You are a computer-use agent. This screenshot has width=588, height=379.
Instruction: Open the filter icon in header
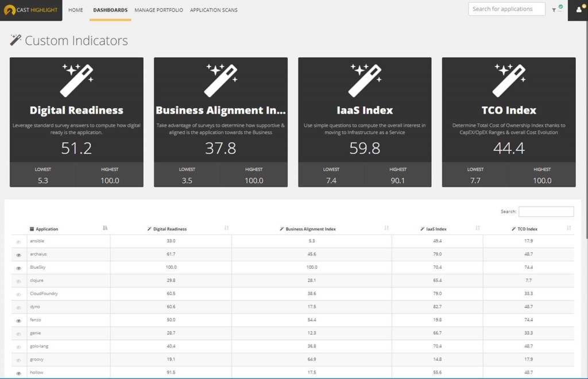point(555,10)
